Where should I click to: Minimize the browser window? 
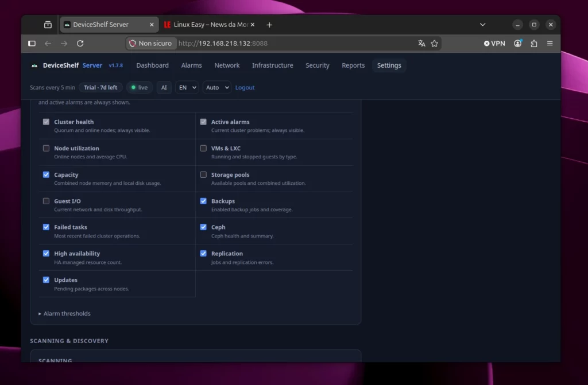517,25
